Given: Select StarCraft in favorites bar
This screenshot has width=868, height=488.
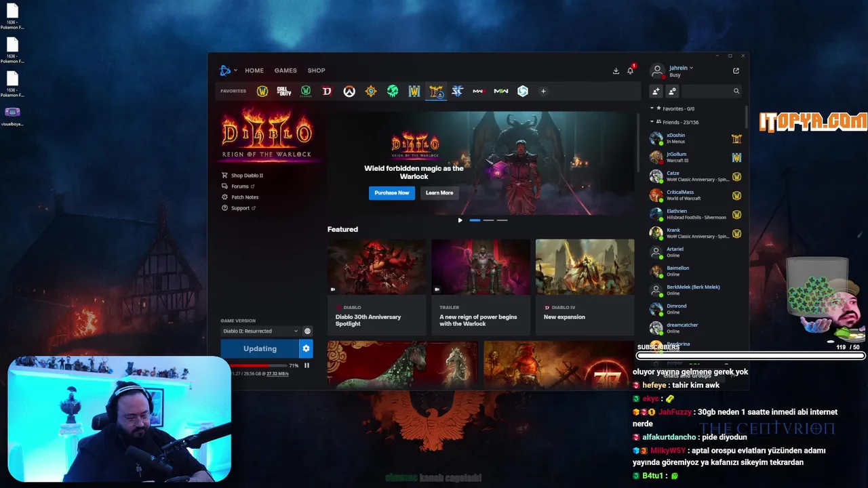Looking at the screenshot, I should tap(458, 91).
